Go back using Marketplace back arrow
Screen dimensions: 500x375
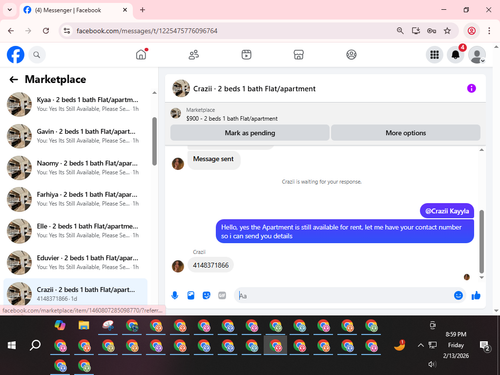tap(14, 79)
